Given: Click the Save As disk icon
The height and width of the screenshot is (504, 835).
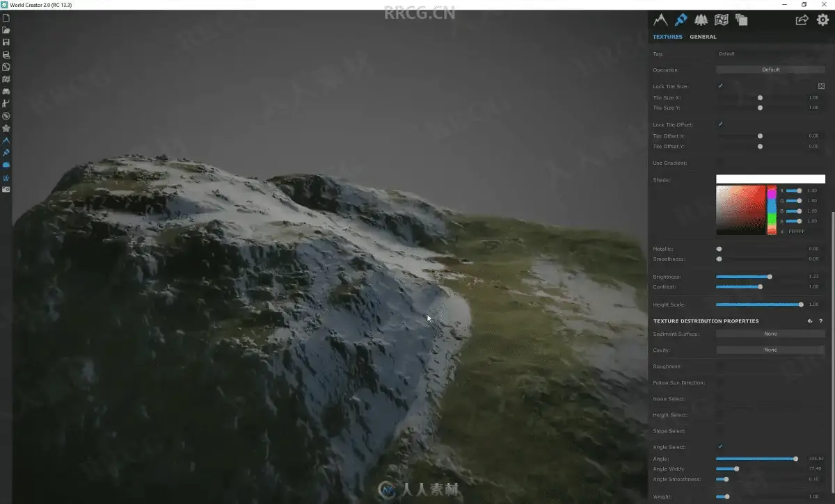Looking at the screenshot, I should pos(6,54).
